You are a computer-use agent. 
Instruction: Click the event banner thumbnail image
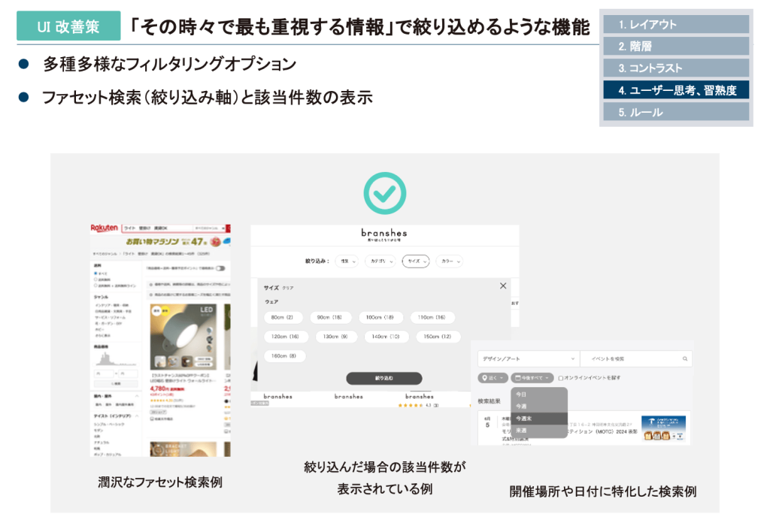point(663,429)
